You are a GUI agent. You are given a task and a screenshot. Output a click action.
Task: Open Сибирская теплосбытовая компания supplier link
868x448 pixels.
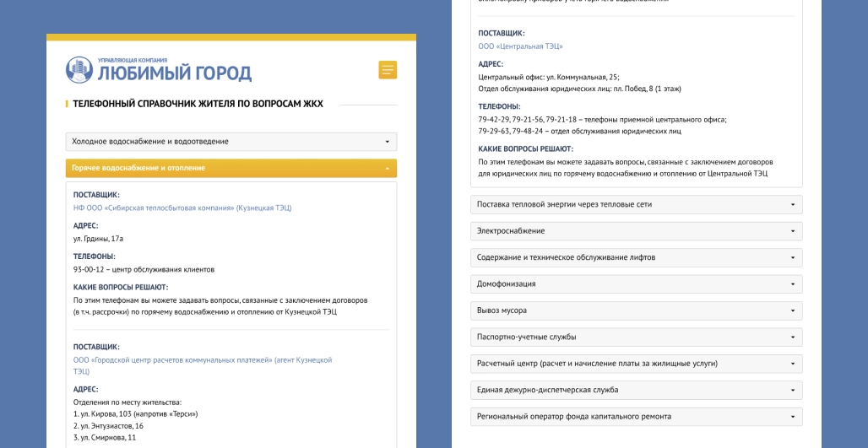tap(182, 208)
